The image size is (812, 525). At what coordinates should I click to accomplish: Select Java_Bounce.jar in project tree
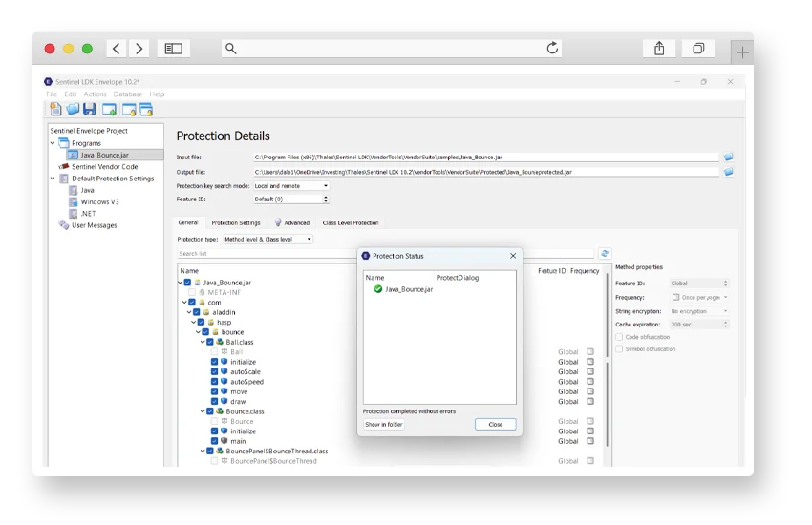104,155
